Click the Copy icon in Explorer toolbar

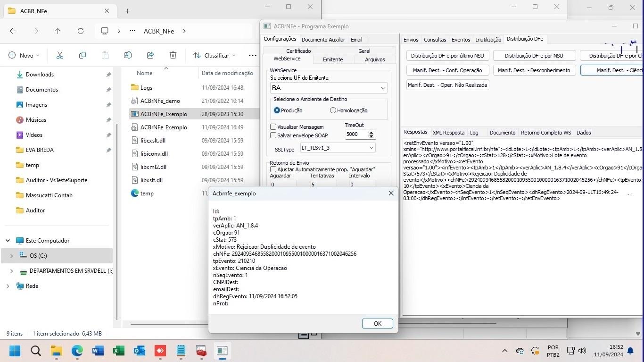click(x=83, y=55)
